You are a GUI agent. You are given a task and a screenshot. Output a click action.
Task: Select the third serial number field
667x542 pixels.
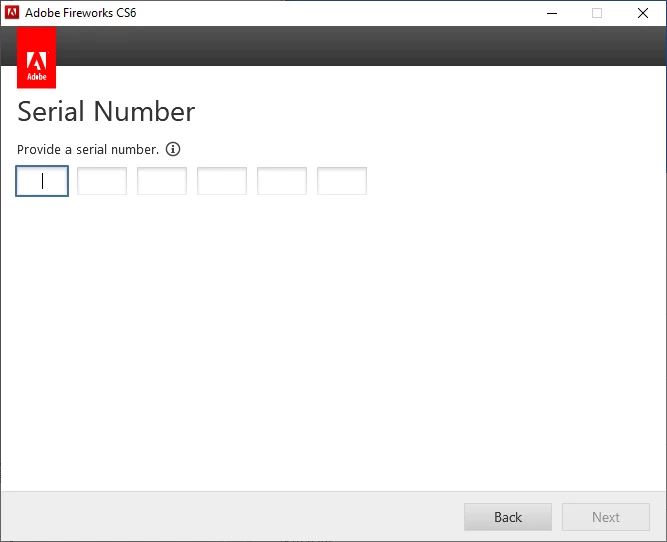point(162,181)
